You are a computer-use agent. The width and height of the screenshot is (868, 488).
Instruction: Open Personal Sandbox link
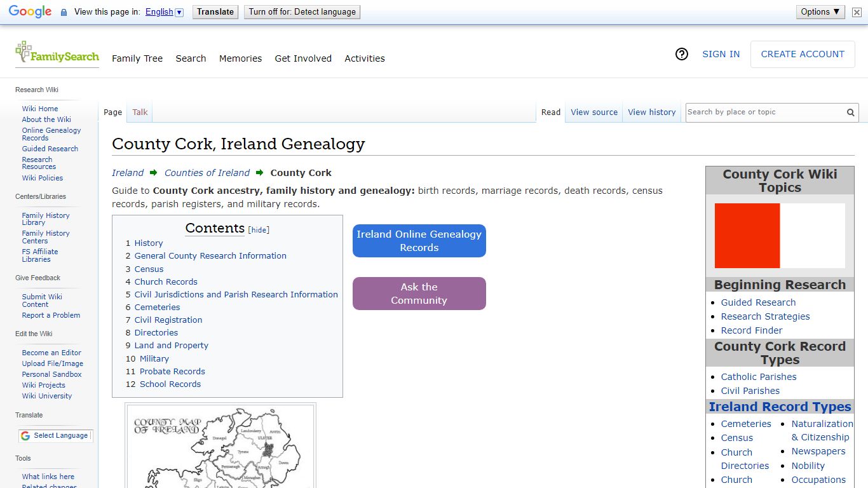pyautogui.click(x=52, y=374)
